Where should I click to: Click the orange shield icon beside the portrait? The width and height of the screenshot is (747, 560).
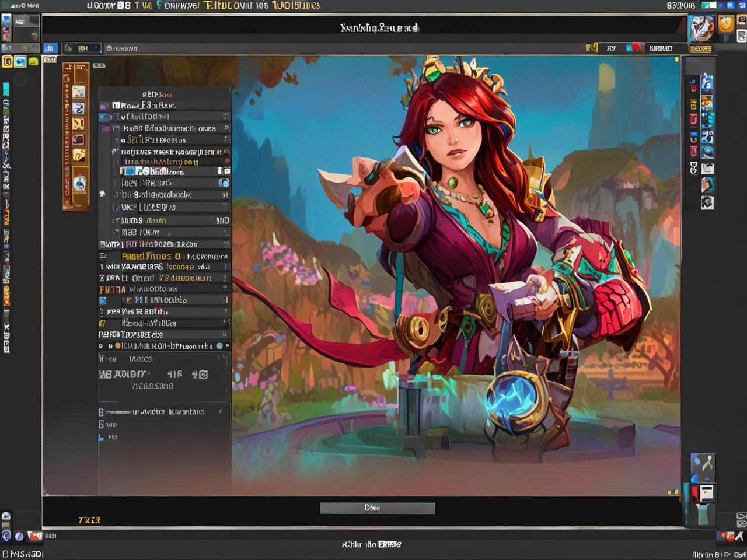(725, 24)
